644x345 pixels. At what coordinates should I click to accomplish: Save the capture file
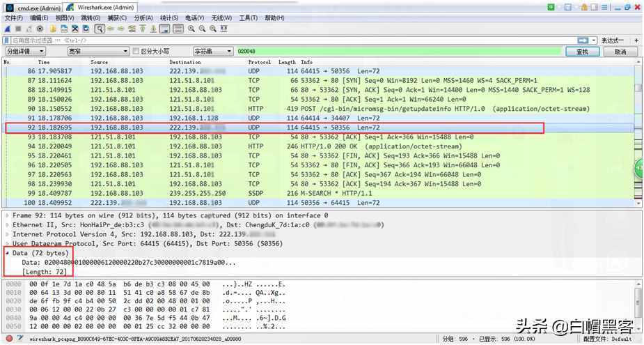pyautogui.click(x=64, y=29)
